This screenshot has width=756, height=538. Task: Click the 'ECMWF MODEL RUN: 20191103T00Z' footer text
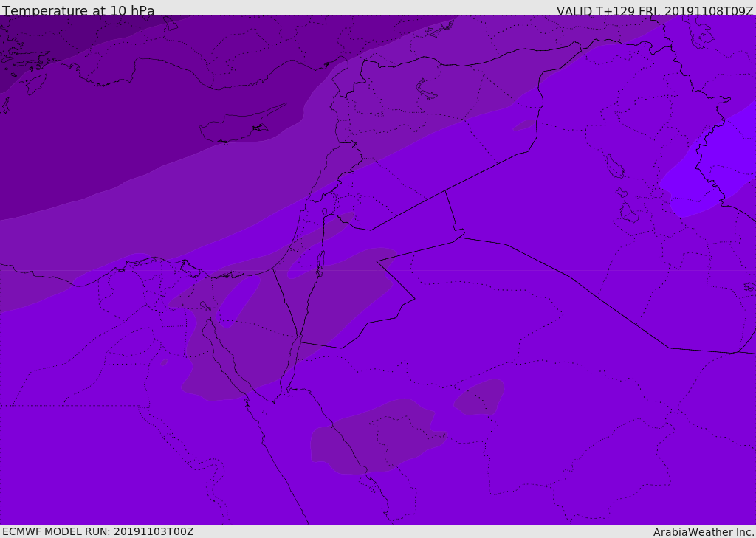pos(98,531)
